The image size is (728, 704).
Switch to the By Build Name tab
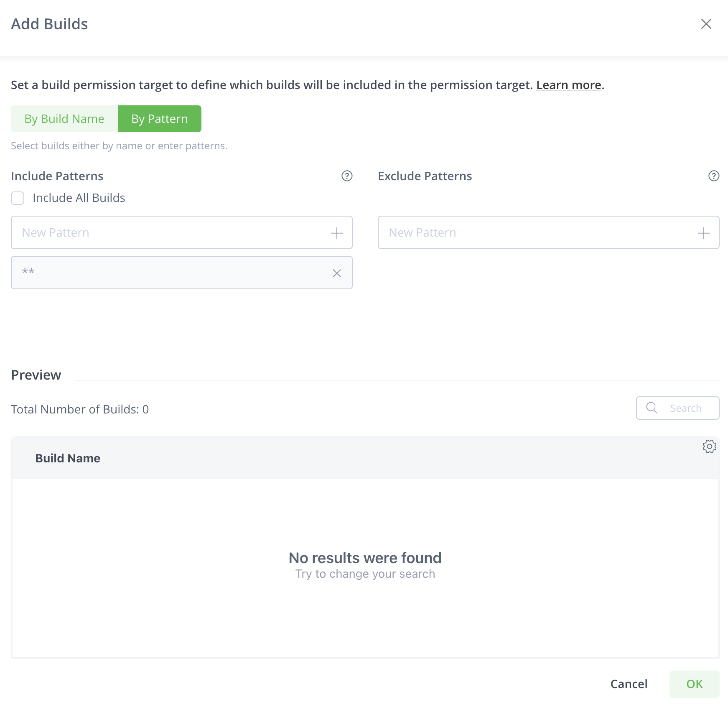click(x=64, y=118)
